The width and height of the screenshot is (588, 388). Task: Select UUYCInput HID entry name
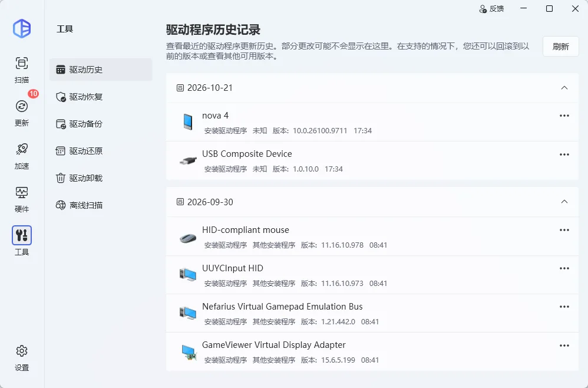coord(233,268)
